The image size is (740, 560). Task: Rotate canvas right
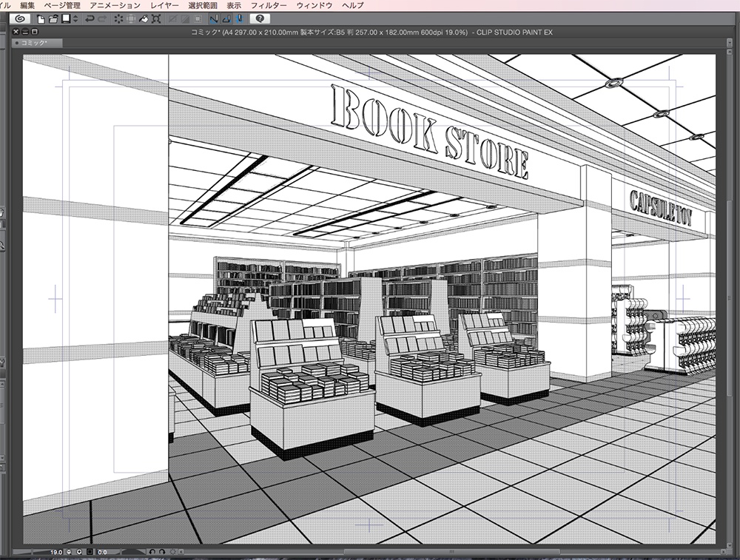[162, 552]
